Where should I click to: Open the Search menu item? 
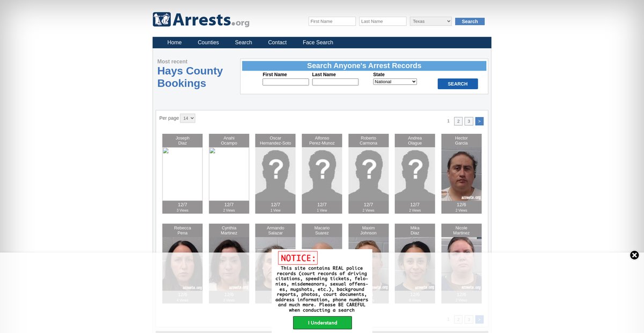(244, 42)
